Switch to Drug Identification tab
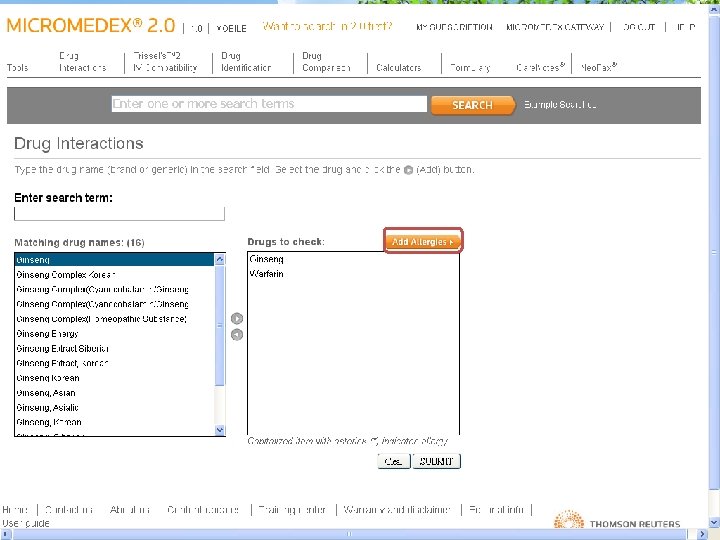Viewport: 720px width, 540px height. point(246,62)
